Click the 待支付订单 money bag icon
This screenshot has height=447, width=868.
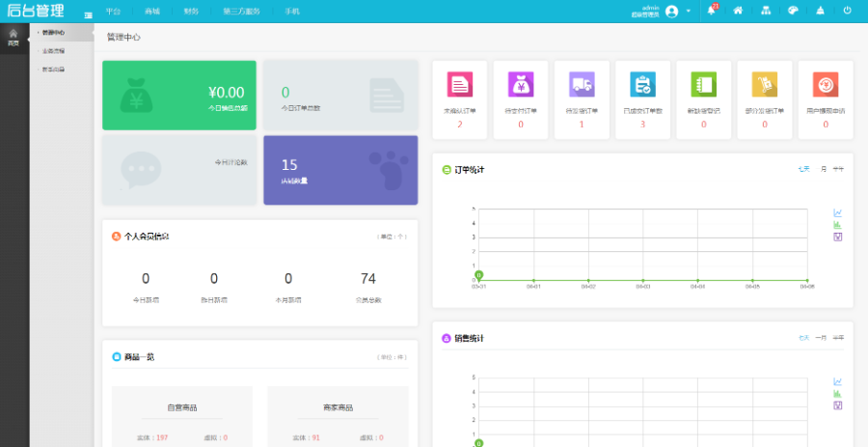(521, 85)
